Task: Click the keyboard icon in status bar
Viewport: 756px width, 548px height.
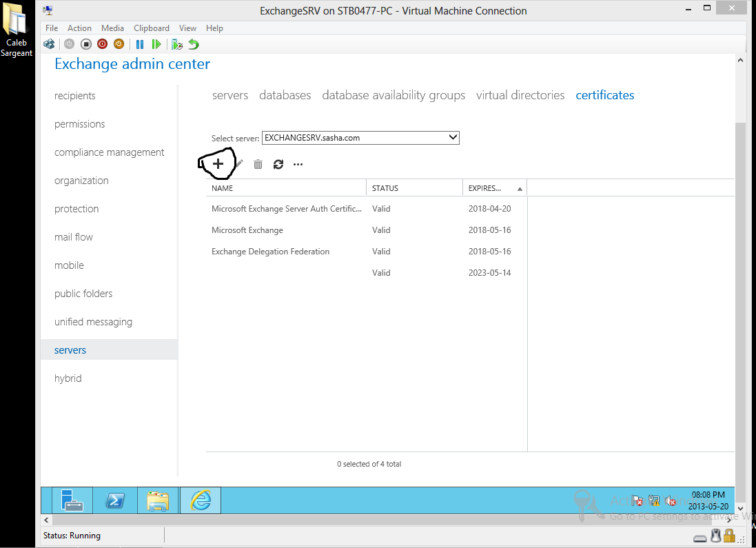Action: click(x=700, y=538)
